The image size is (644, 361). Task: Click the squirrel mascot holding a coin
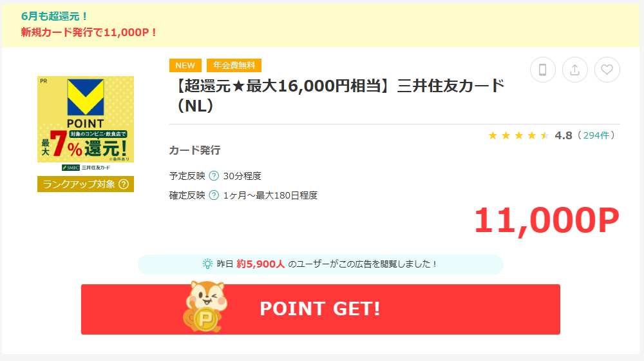tap(205, 306)
